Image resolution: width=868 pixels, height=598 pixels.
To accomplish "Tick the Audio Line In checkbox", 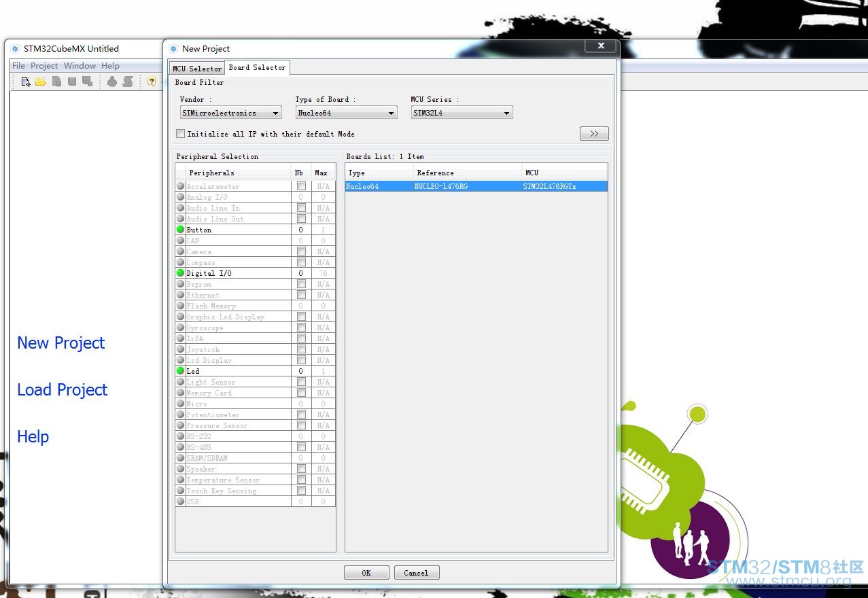I will point(301,208).
